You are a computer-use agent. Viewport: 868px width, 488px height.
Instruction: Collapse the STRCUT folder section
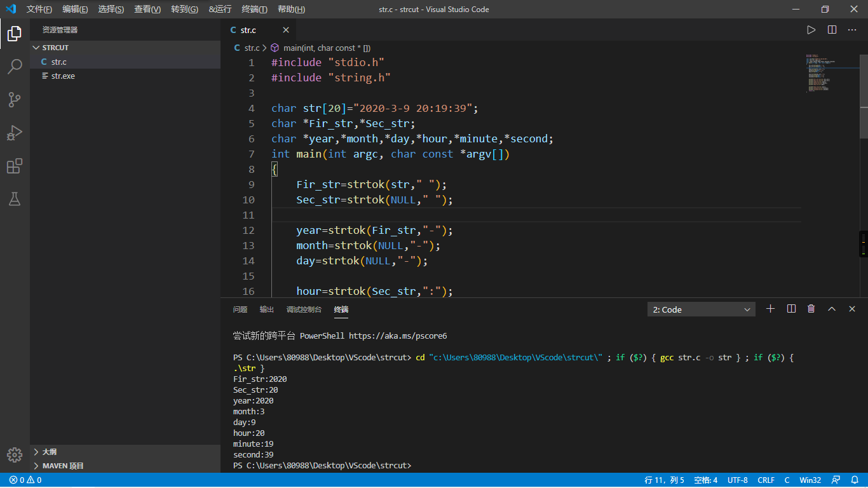click(125, 48)
